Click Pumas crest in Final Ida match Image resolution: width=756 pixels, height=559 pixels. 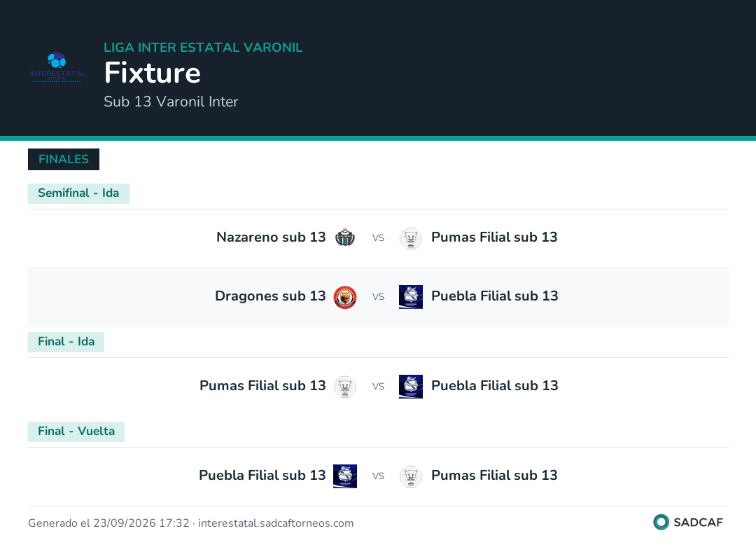(345, 387)
